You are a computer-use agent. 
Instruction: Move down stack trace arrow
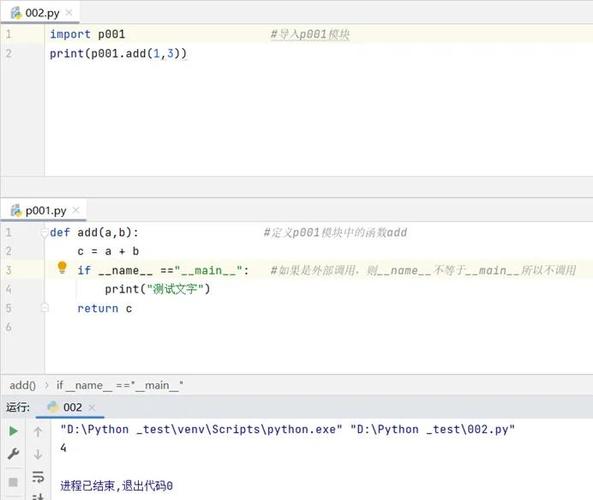[x=38, y=454]
